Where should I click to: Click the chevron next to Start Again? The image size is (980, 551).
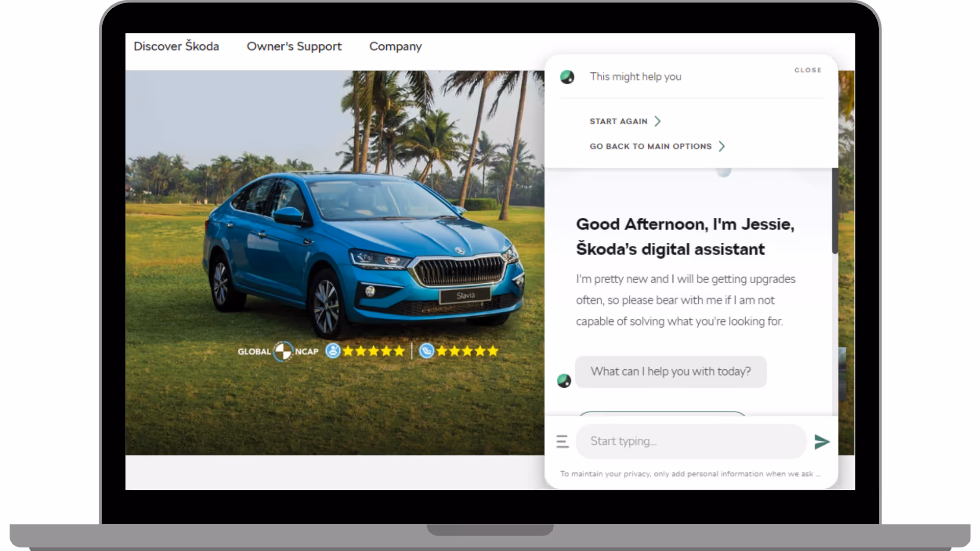pos(657,121)
